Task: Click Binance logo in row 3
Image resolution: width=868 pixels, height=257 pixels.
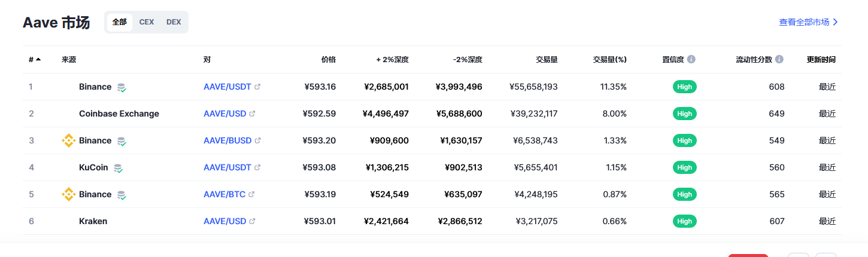Action: click(x=69, y=140)
